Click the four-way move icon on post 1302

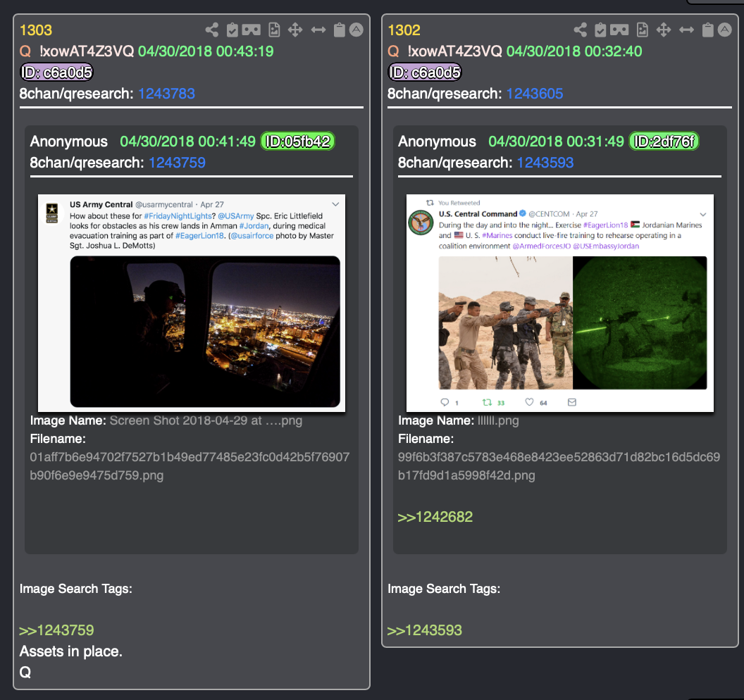664,30
